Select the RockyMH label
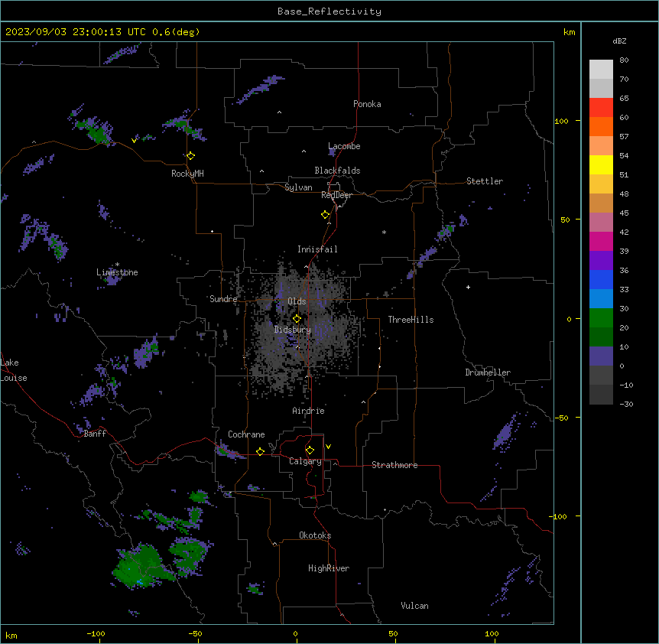Viewport: 659px width, 644px height. [x=187, y=174]
